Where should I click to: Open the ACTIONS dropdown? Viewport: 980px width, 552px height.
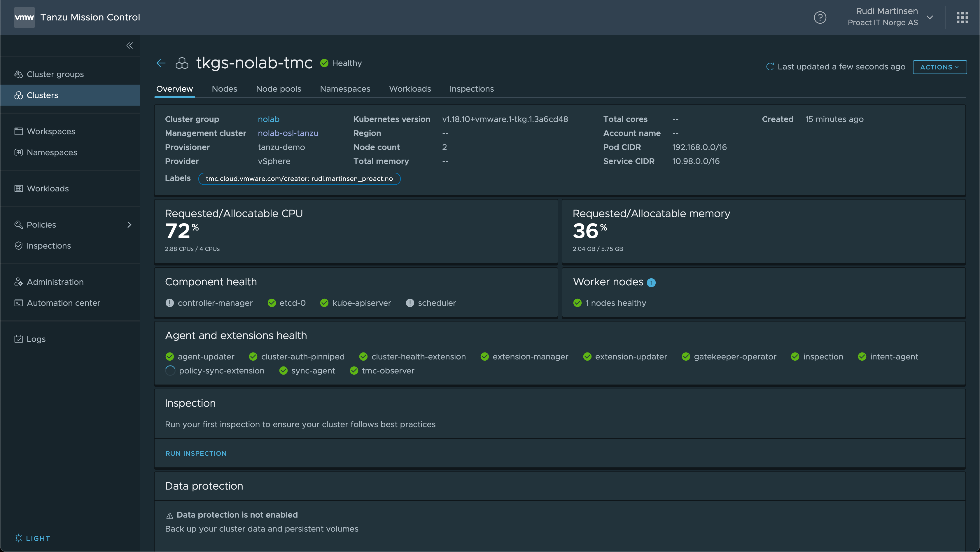(940, 67)
